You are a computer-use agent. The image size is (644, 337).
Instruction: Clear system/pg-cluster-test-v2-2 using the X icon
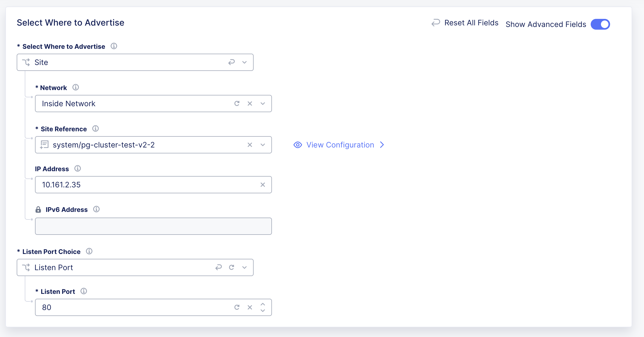click(250, 145)
